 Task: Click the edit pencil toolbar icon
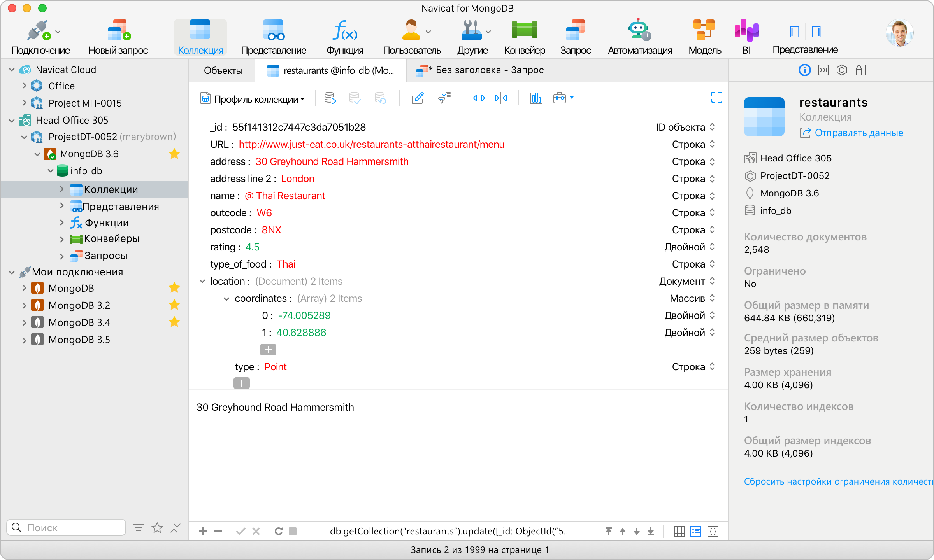coord(417,98)
